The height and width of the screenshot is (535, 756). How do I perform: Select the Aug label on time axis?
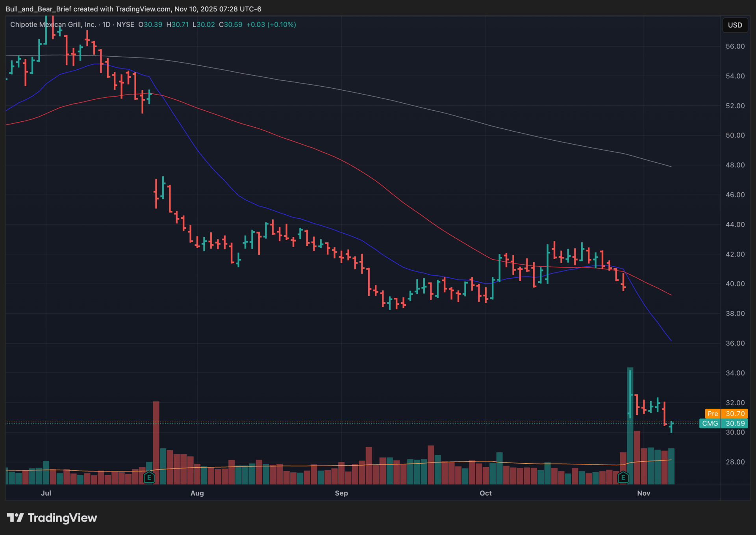click(x=197, y=493)
